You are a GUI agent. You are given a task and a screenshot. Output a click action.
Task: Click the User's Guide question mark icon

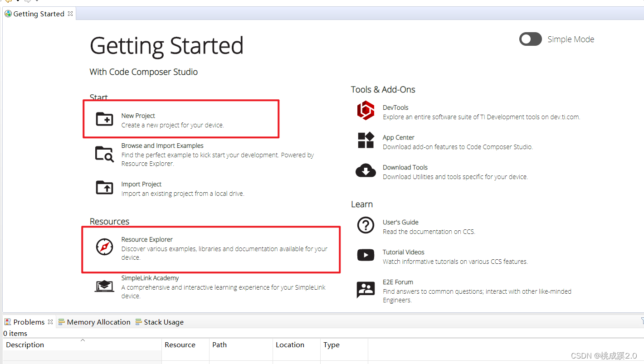(x=366, y=225)
